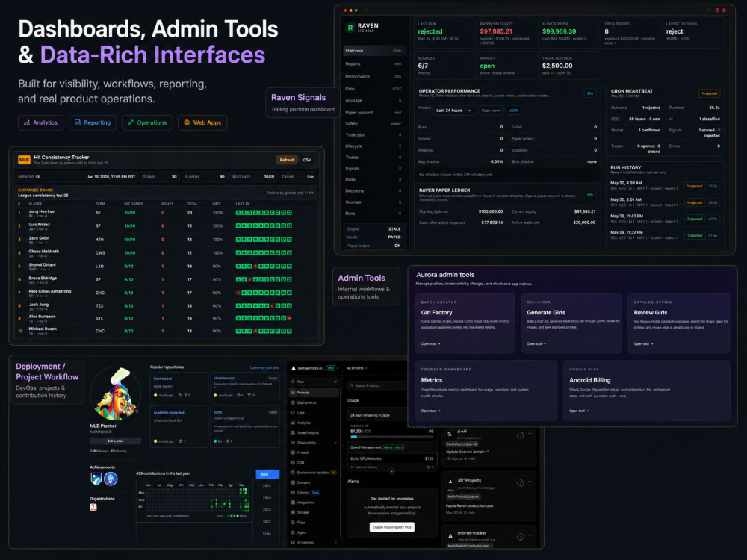Open Cron in Raven sidebar

pos(373,89)
